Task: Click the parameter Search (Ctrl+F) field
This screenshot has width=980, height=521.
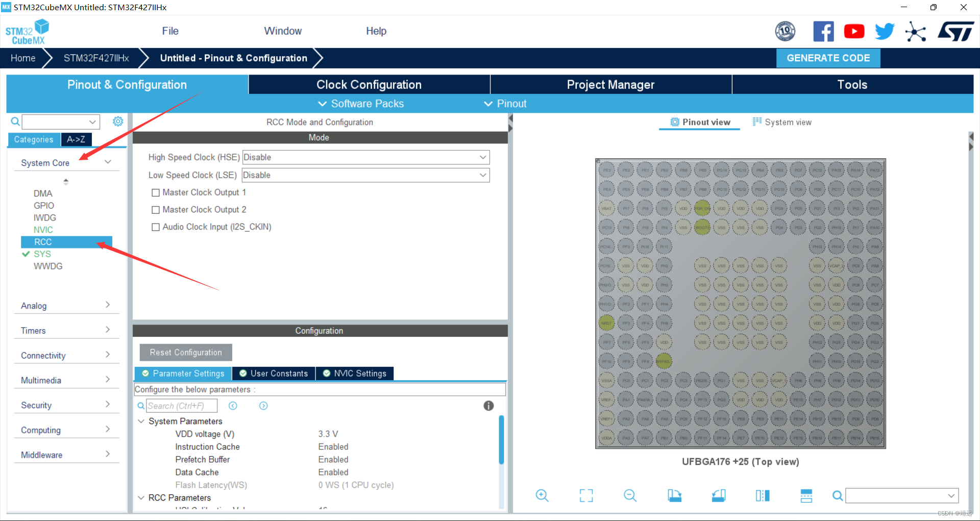Action: point(182,406)
